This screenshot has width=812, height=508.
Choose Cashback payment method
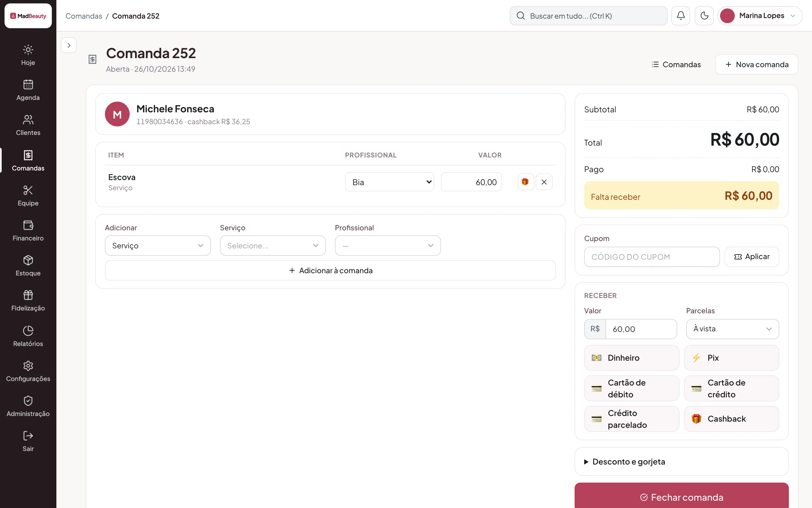[x=731, y=419]
